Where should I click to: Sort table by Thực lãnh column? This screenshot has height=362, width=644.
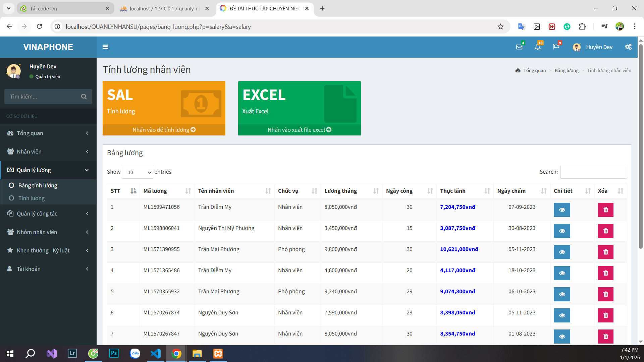[465, 191]
